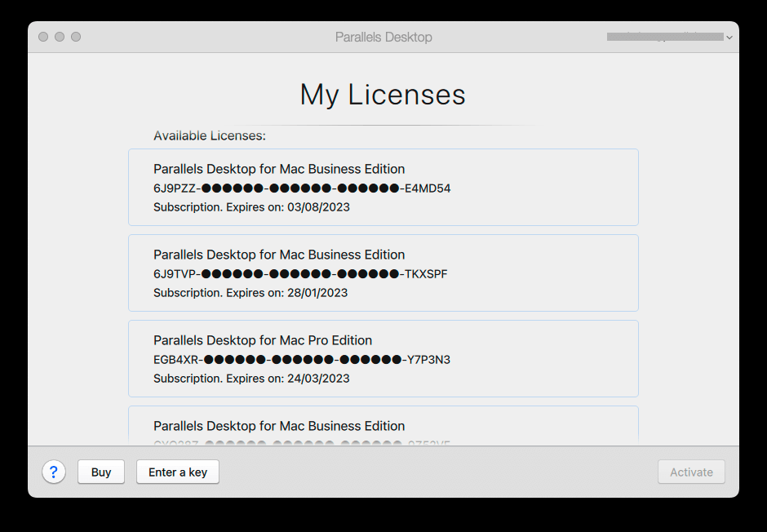Minimize the Parallels Desktop window
Viewport: 767px width, 532px height.
point(60,37)
